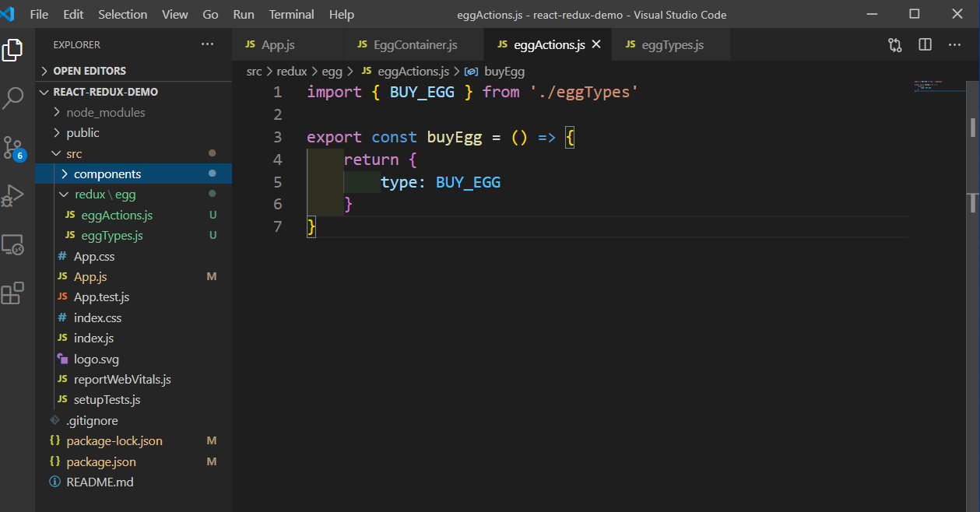Expand the components folder
The width and height of the screenshot is (980, 512).
(x=134, y=174)
